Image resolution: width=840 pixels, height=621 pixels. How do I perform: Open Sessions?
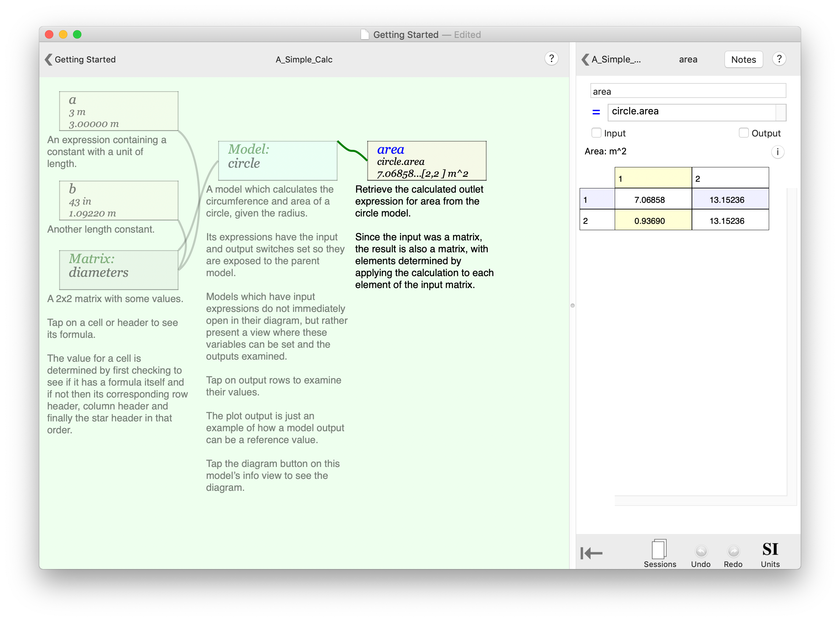click(660, 553)
